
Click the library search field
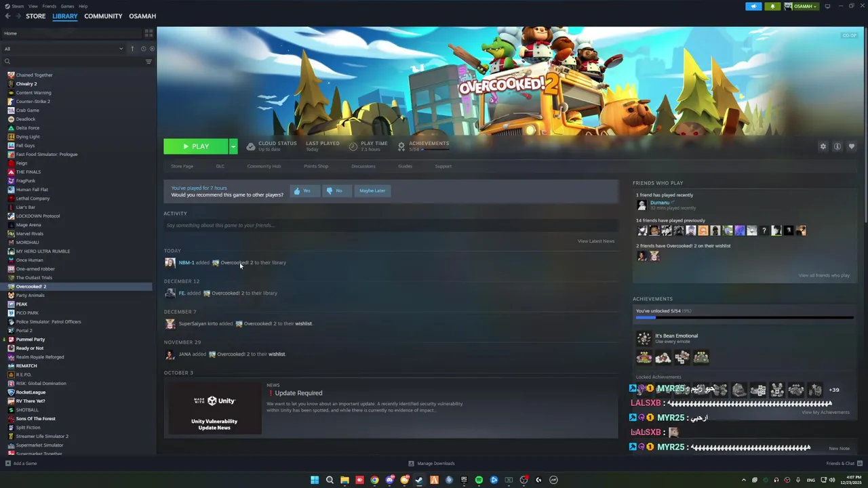pos(73,62)
